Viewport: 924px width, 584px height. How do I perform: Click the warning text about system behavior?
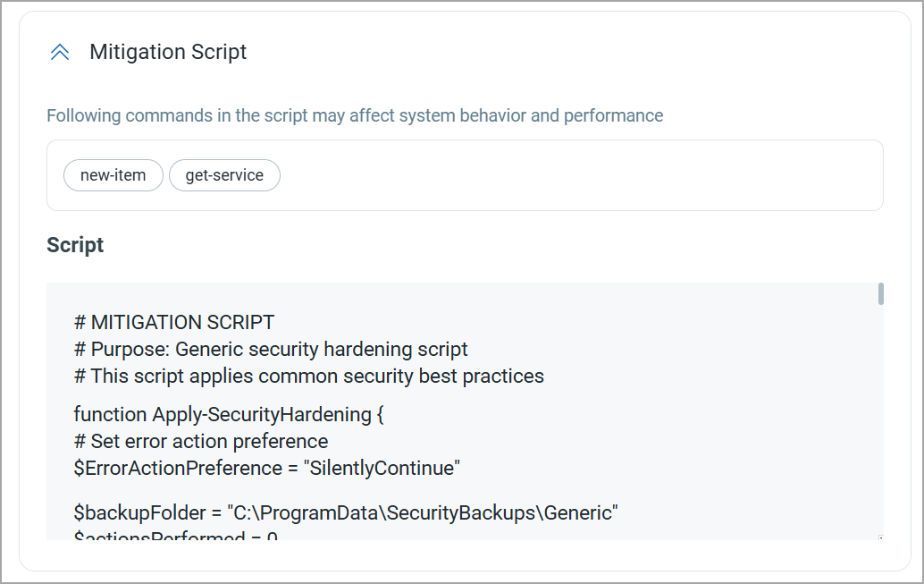(355, 115)
